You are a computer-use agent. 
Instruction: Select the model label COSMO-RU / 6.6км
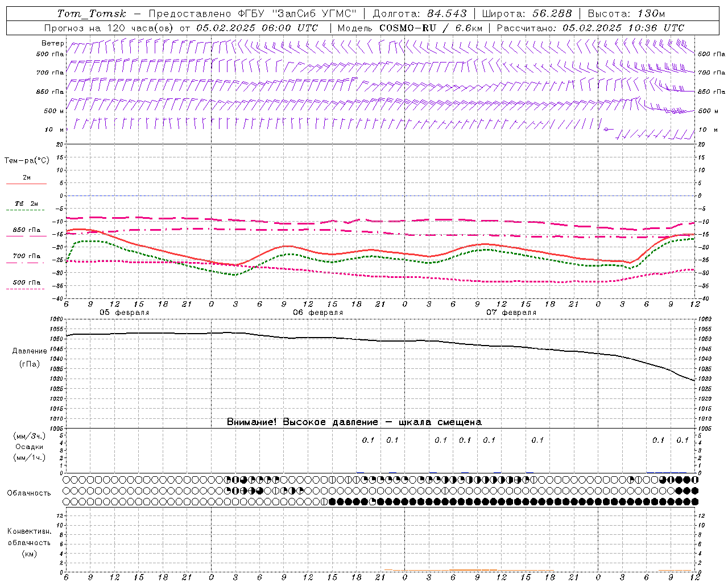coord(430,28)
